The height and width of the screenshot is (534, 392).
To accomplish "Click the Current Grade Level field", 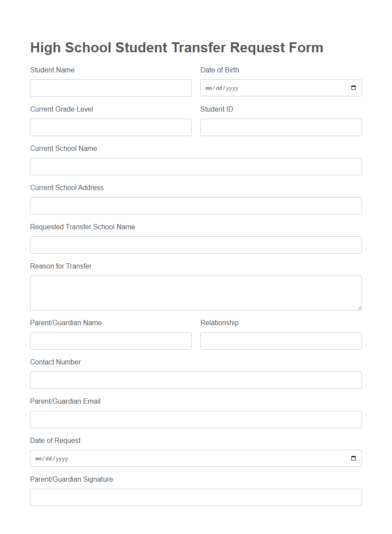I will point(111,127).
